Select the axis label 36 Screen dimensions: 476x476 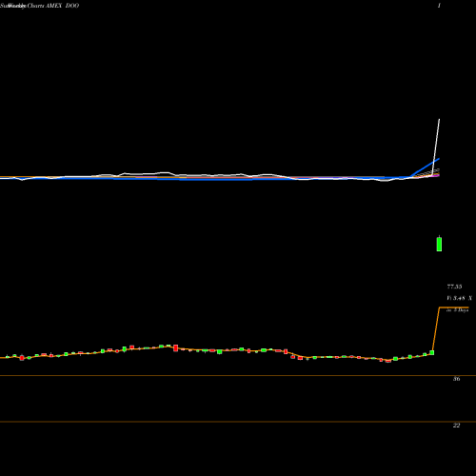click(456, 379)
